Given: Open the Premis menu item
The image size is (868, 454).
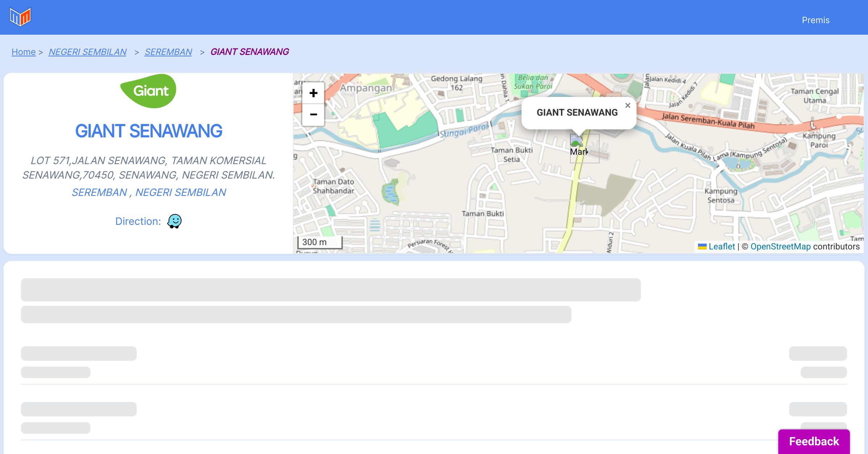Looking at the screenshot, I should (x=816, y=20).
